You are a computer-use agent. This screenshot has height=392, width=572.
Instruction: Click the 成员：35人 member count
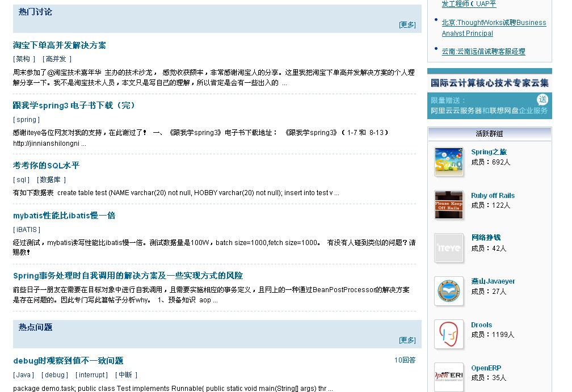[489, 378]
